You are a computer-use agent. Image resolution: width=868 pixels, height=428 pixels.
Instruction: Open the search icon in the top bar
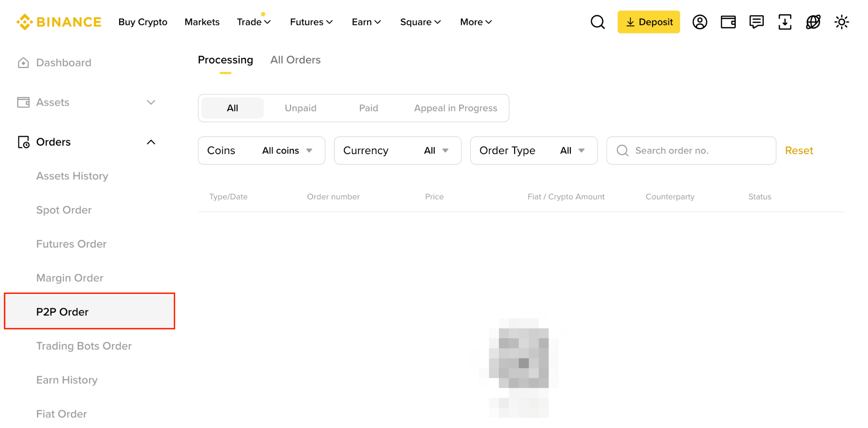[598, 22]
